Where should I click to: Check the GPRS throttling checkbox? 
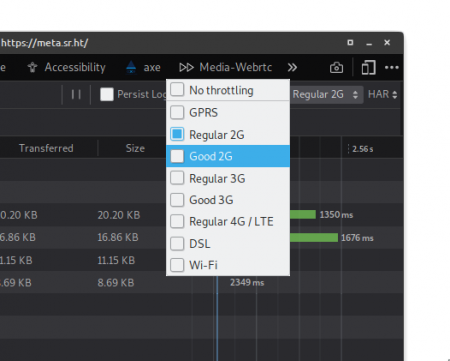click(x=177, y=112)
